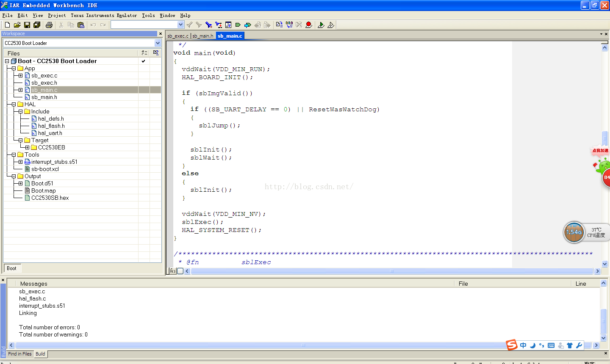
Task: Jump to the next bookmark
Action: click(248, 25)
